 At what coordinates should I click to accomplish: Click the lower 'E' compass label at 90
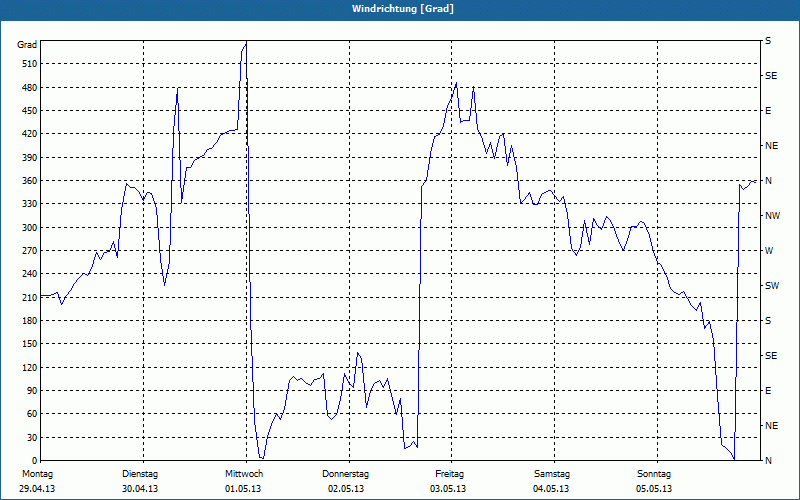[768, 391]
